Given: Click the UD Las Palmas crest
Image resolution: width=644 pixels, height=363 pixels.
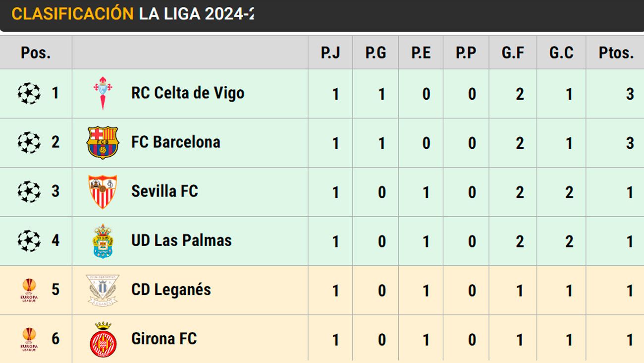Looking at the screenshot, I should click(x=103, y=241).
